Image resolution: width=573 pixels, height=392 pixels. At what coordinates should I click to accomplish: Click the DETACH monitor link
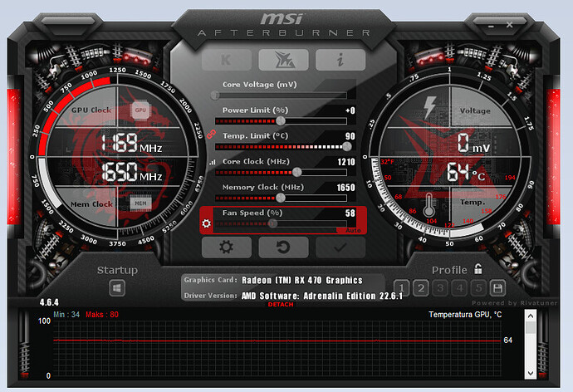(x=281, y=304)
